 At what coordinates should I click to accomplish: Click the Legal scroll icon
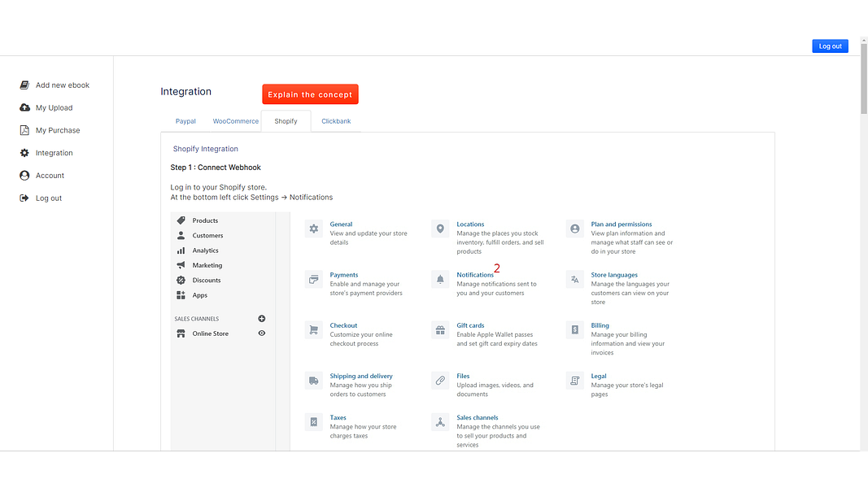pyautogui.click(x=574, y=381)
